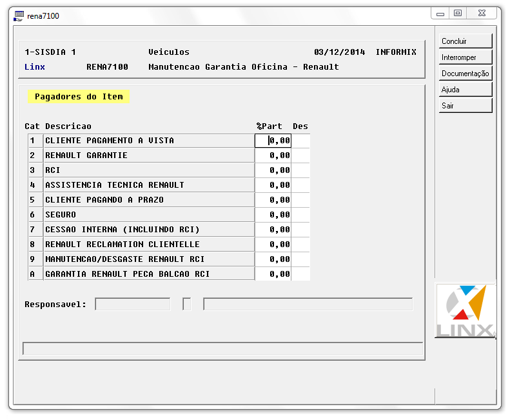Click the first Responsavel input field
This screenshot has width=510, height=420.
point(133,304)
